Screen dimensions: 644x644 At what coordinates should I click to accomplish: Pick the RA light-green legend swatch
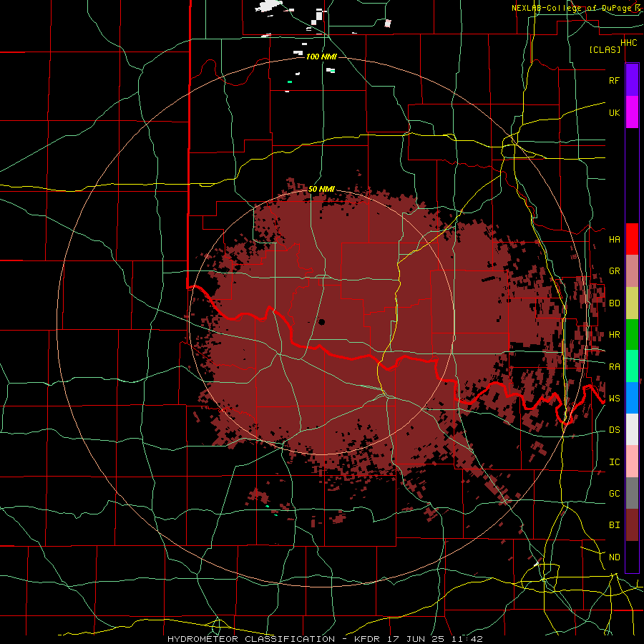632,366
